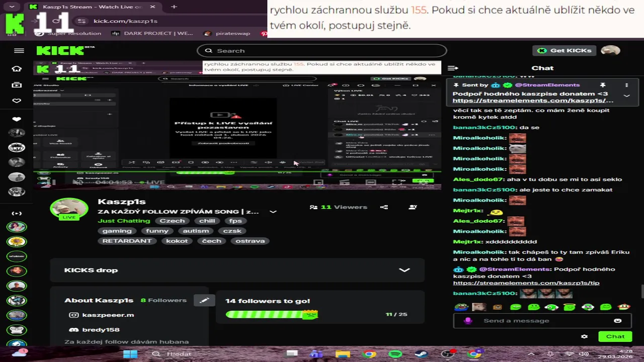Click the purple microphone icon in message box
Screen dimensions: 644x362
pyautogui.click(x=468, y=321)
